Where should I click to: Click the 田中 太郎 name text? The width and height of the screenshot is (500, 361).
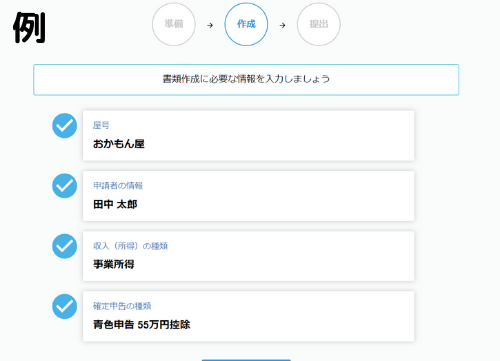(115, 204)
